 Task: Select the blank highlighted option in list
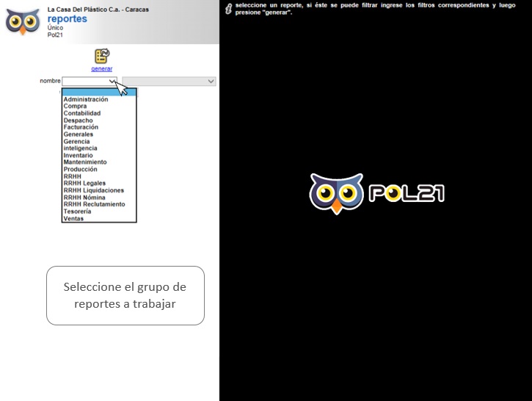[x=99, y=92]
